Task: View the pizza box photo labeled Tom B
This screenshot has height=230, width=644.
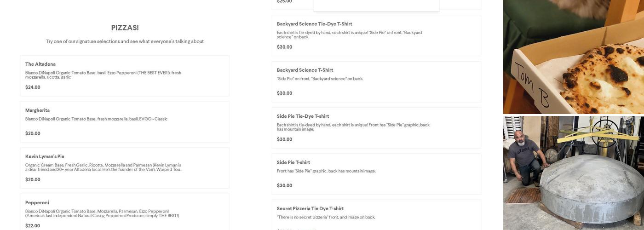Action: (x=573, y=57)
